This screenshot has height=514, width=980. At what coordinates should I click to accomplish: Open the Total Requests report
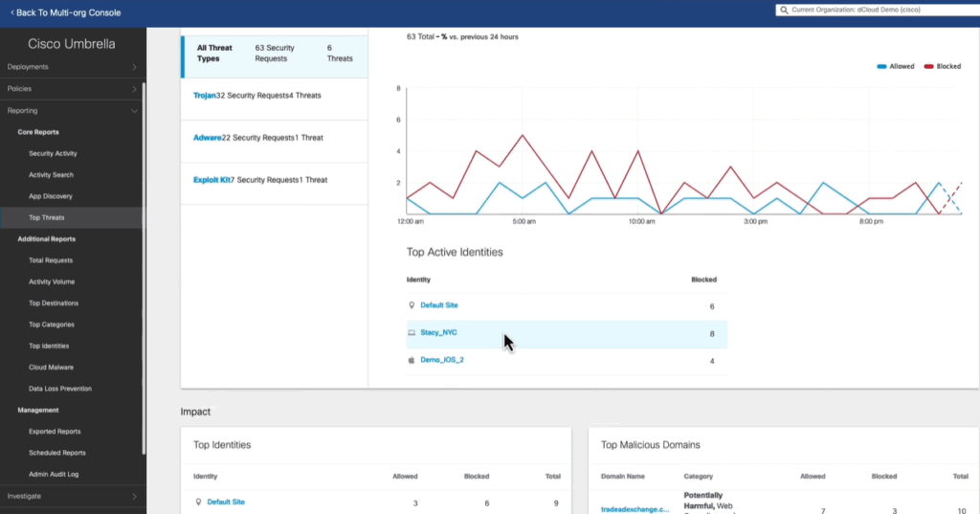pos(51,260)
